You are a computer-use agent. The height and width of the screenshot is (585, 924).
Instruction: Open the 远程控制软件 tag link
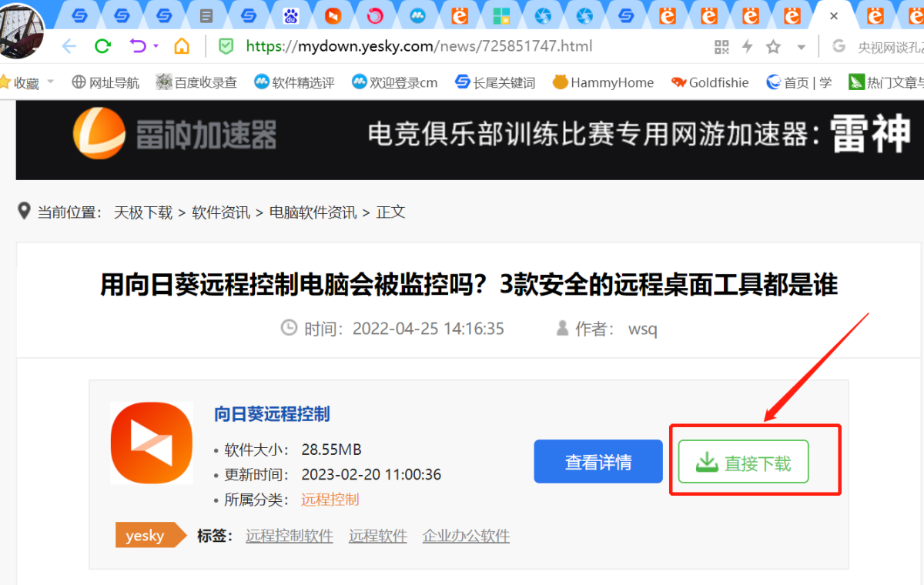(x=289, y=536)
